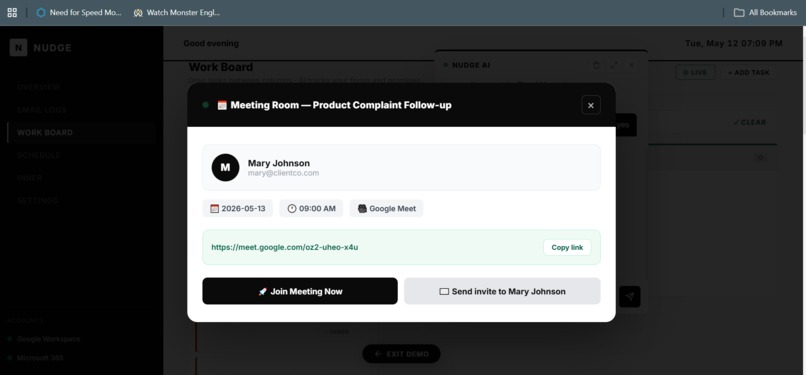This screenshot has height=375, width=806.
Task: Expand the Nudge AI panel
Action: click(614, 65)
